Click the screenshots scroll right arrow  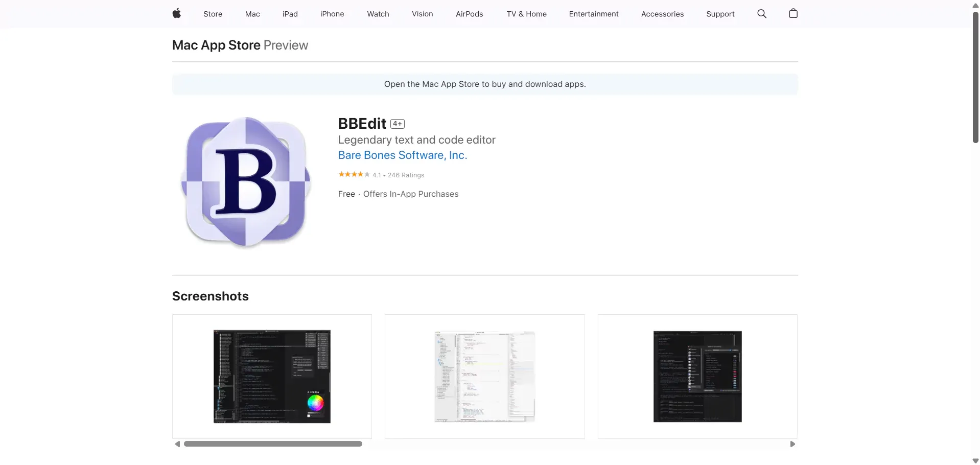[x=792, y=444]
